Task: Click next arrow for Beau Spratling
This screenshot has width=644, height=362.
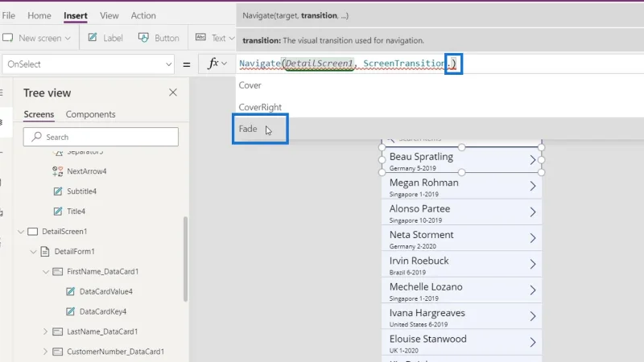Action: click(533, 160)
